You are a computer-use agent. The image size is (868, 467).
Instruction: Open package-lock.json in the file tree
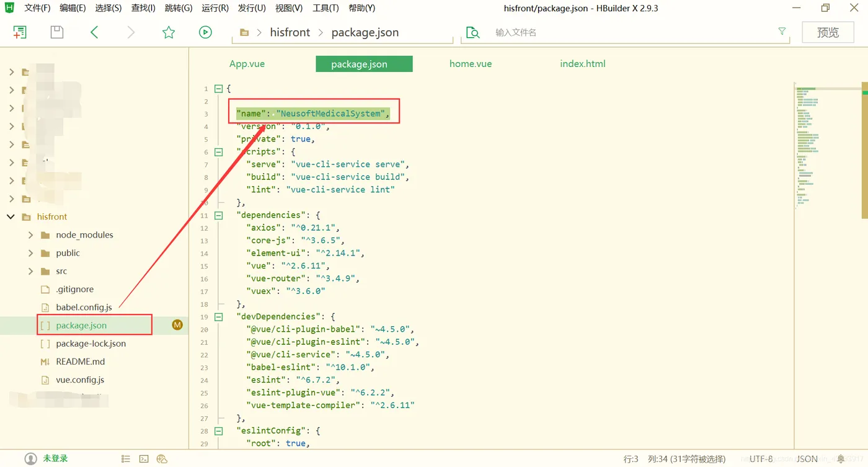91,344
